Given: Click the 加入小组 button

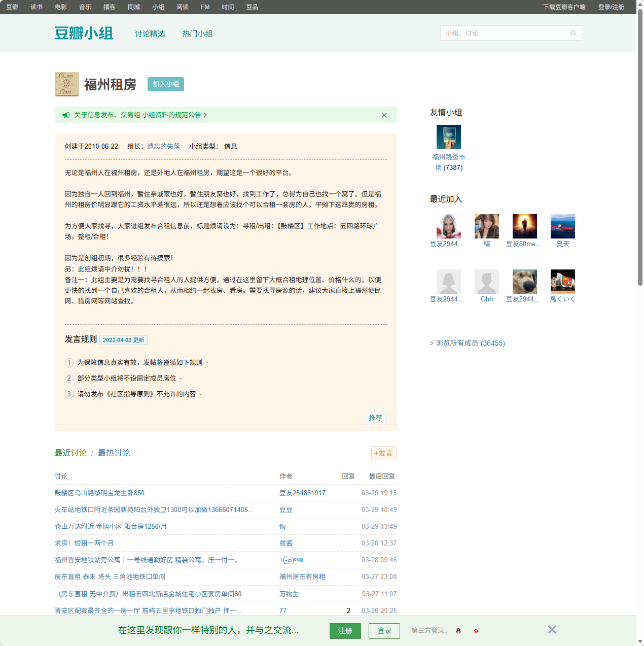Looking at the screenshot, I should 165,84.
